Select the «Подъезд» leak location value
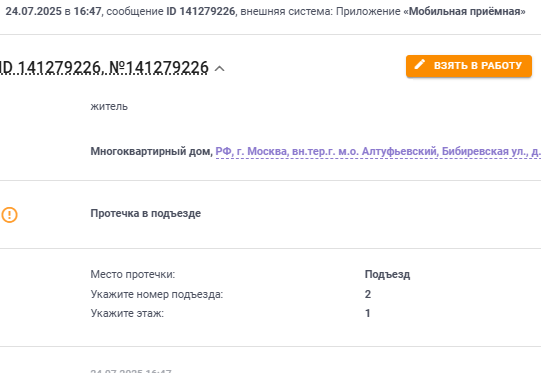 387,275
